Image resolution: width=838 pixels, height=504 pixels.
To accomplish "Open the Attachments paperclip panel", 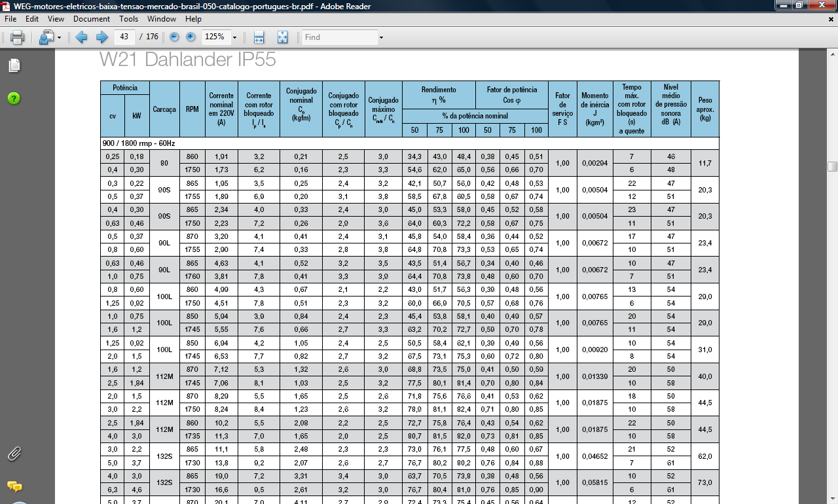I will pyautogui.click(x=14, y=454).
